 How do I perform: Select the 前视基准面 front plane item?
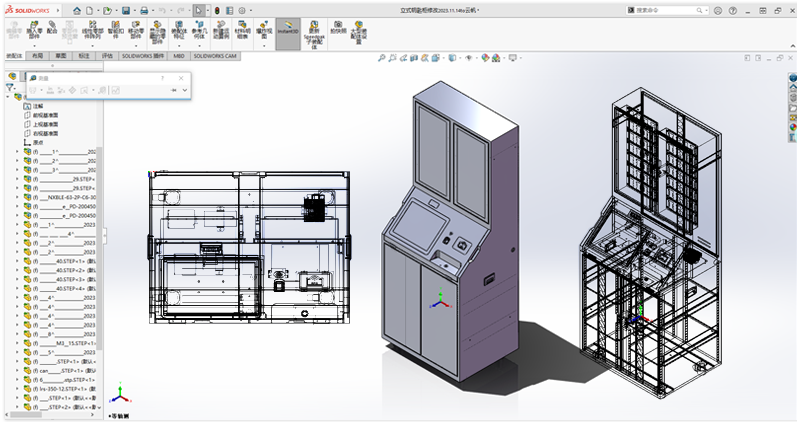(45, 115)
